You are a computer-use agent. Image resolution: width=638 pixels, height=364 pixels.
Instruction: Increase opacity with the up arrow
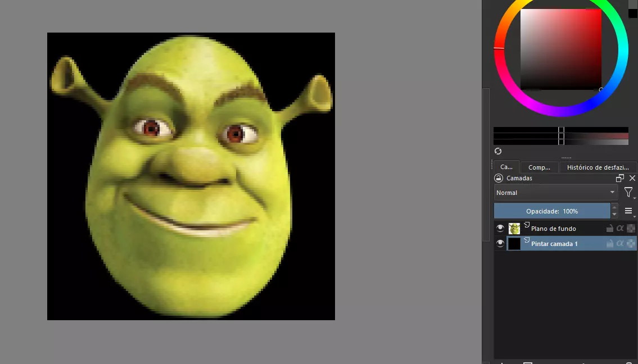tap(614, 208)
